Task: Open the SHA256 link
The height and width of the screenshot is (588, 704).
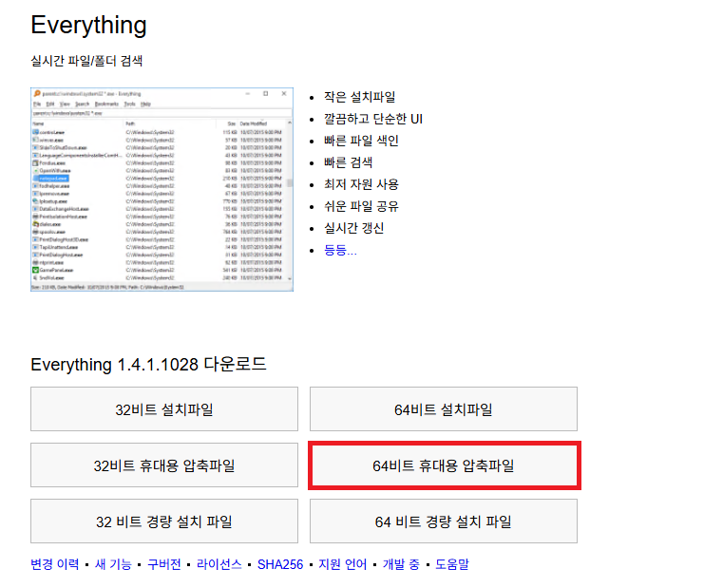Action: pyautogui.click(x=280, y=564)
